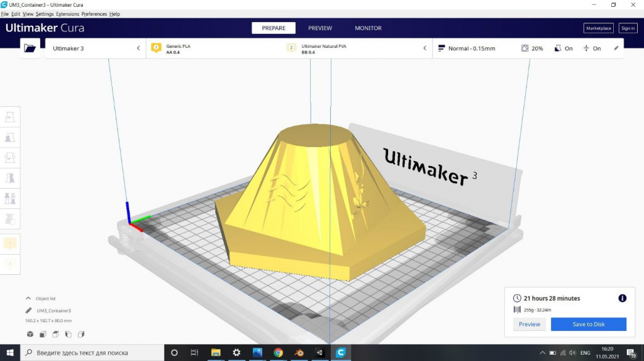Screen dimensions: 644x361
Task: Click the 255g · 32.24m material text
Action: (537, 310)
